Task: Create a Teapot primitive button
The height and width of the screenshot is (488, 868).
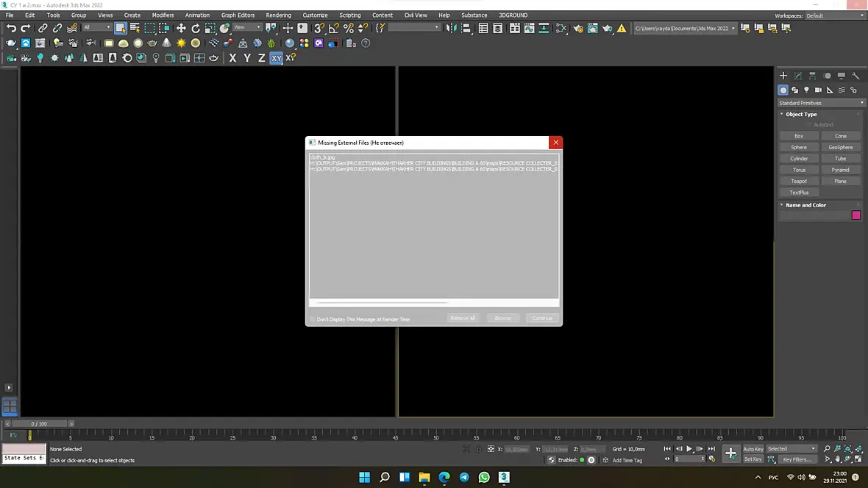Action: pyautogui.click(x=799, y=181)
